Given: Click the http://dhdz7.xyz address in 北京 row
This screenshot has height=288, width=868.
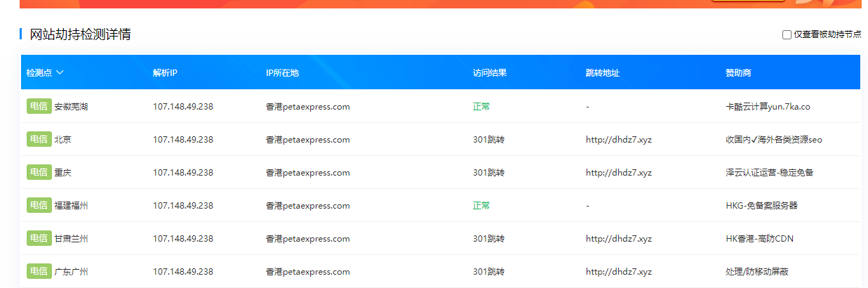Looking at the screenshot, I should 618,140.
